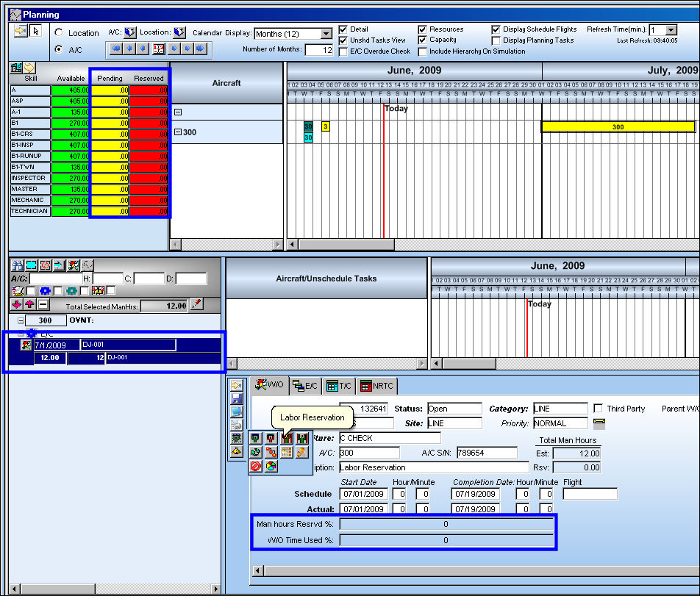Open the Refresh Time dropdown
Screen dimensions: 700x596
click(x=671, y=30)
